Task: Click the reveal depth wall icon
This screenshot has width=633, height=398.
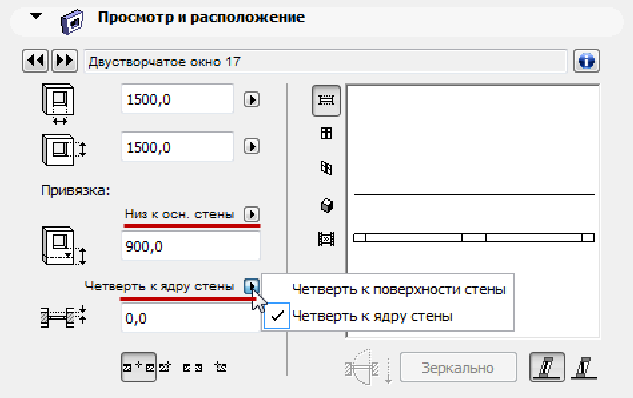Action: (x=64, y=317)
